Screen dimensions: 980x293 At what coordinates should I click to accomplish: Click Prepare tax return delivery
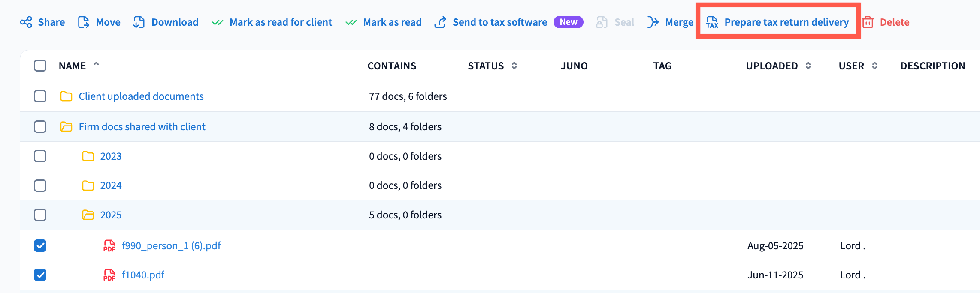coord(786,22)
